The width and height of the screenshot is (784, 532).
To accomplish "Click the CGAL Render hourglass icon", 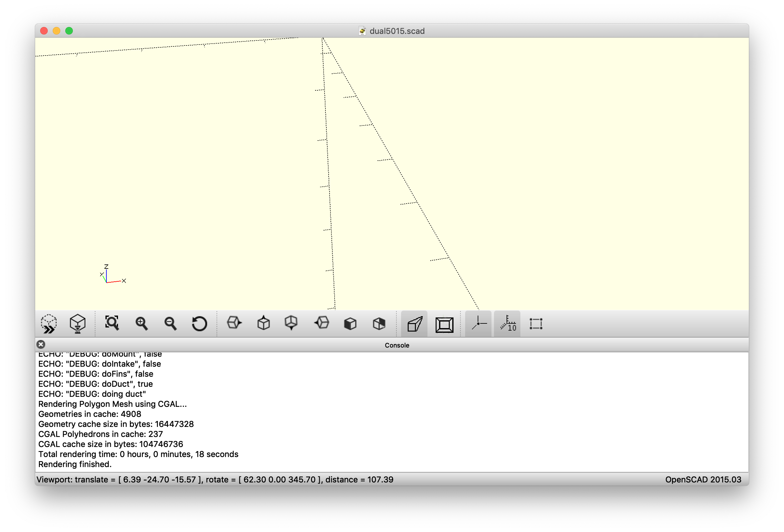I will pyautogui.click(x=78, y=324).
